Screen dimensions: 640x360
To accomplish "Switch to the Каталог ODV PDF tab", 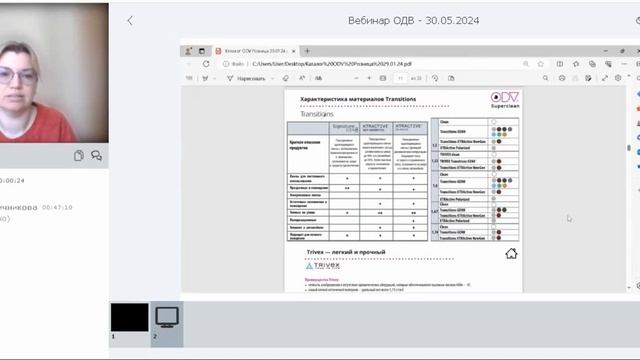I will coord(255,51).
